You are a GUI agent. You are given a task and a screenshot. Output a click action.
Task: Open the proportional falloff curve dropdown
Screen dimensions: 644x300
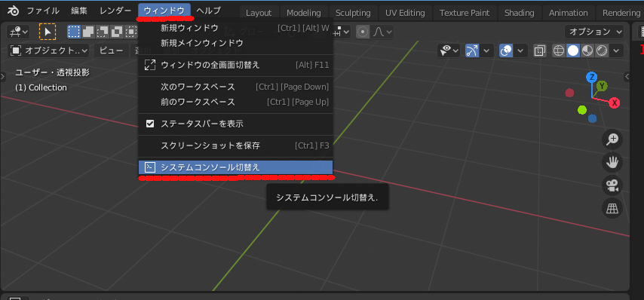pos(382,32)
